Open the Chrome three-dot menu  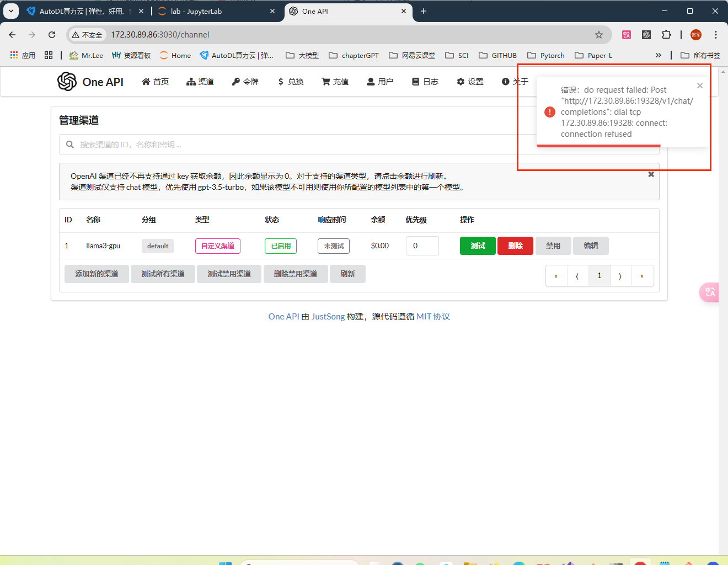(x=716, y=35)
